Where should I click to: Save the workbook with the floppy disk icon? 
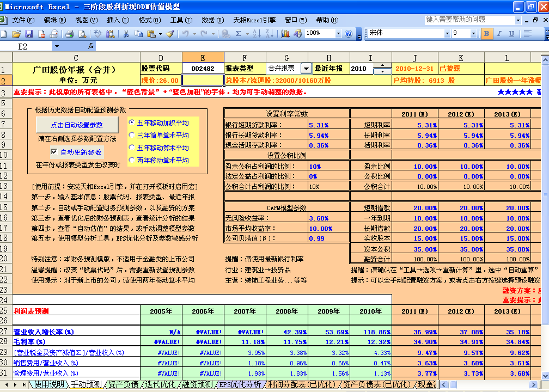click(x=29, y=34)
